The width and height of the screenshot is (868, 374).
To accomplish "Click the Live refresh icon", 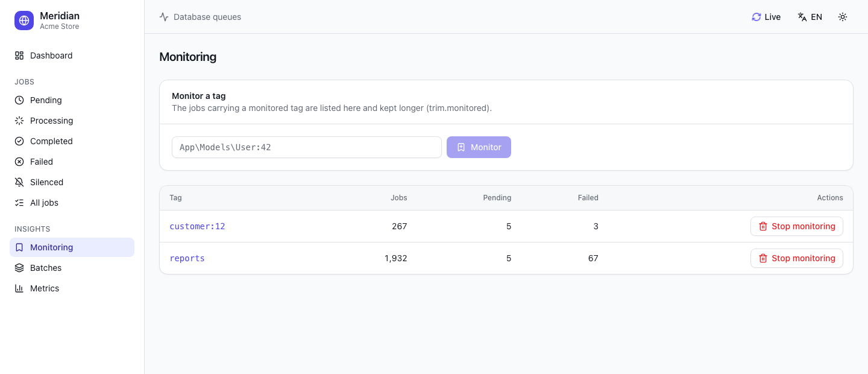I will [756, 17].
